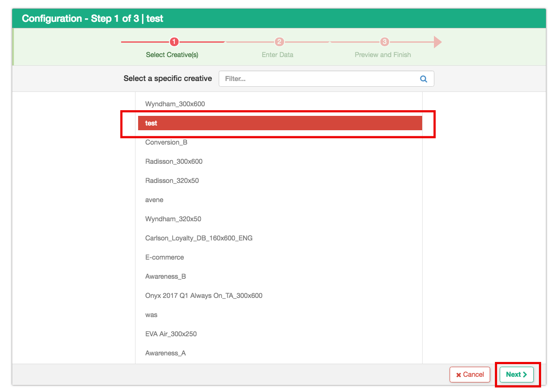Select the Wyndham_300x600 creative
The image size is (552, 392).
pos(175,104)
